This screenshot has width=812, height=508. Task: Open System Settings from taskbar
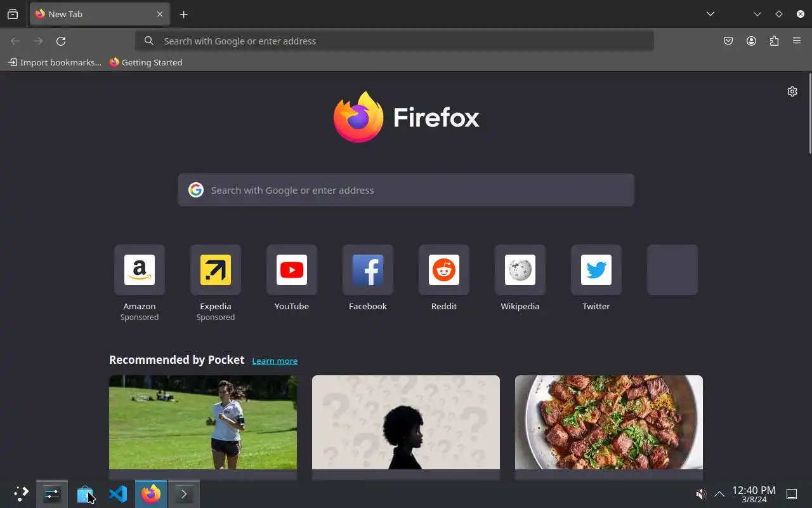click(x=52, y=494)
